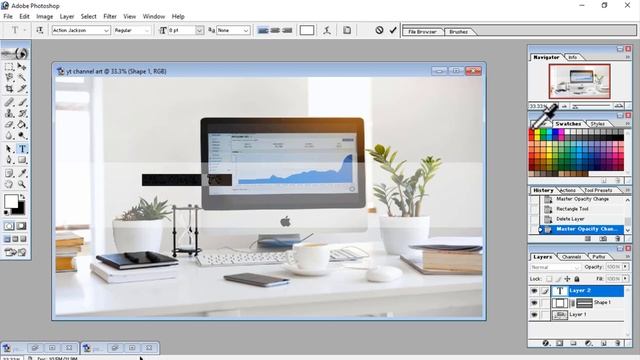This screenshot has height=360, width=640.
Task: Click the Create warped text icon
Action: click(327, 30)
